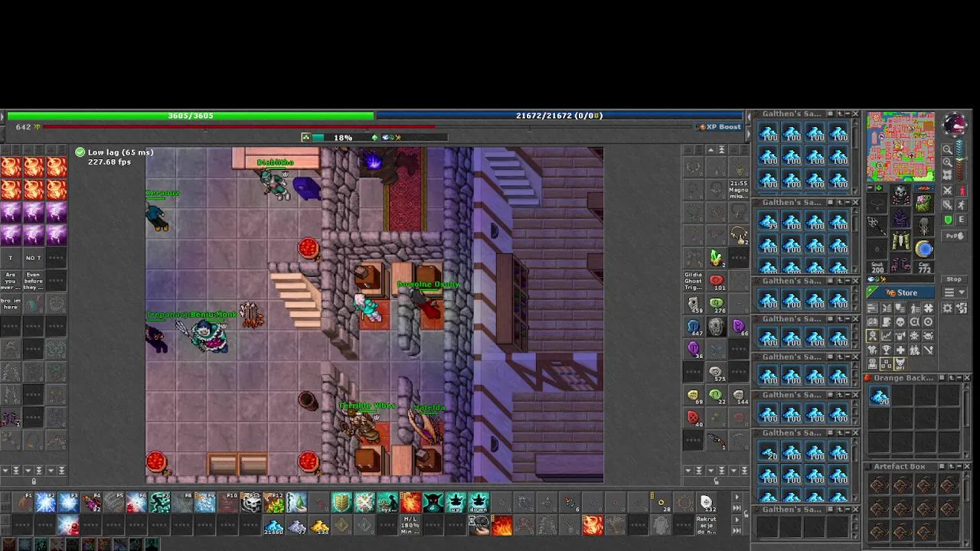The width and height of the screenshot is (980, 551).
Task: Click the green shield spell on the action bar
Action: tap(341, 502)
